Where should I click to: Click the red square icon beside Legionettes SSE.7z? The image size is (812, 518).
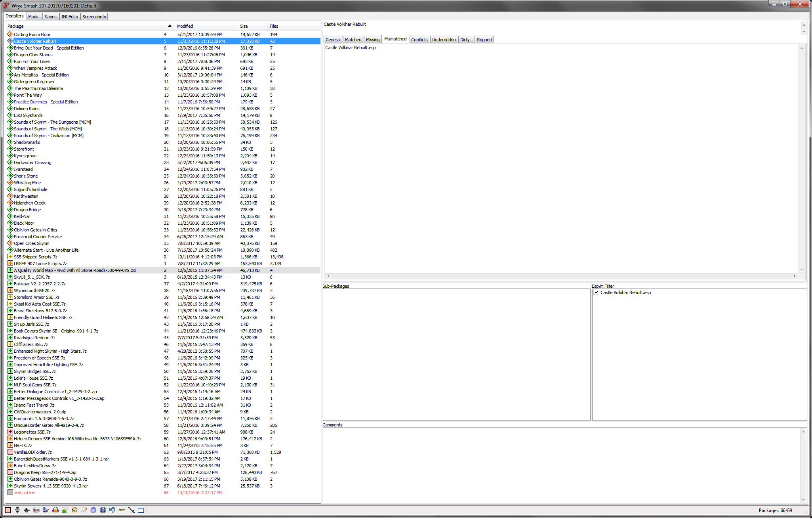pos(10,432)
